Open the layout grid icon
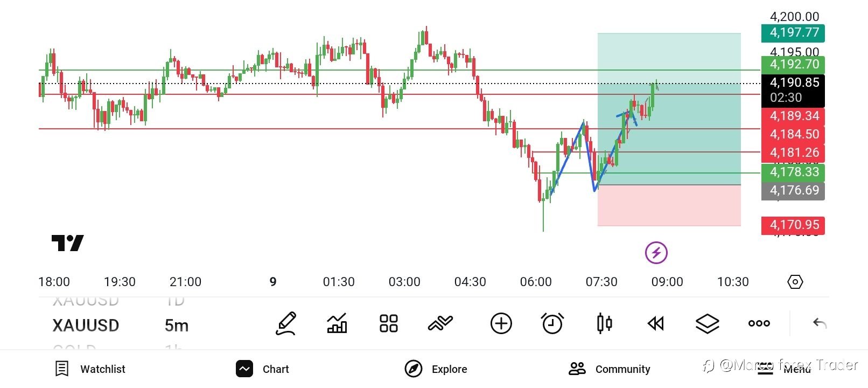Viewport: 868px width, 388px height. 389,323
